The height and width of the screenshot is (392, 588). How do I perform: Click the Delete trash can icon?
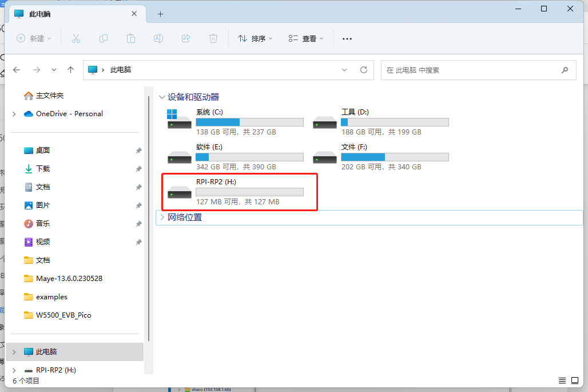(213, 38)
